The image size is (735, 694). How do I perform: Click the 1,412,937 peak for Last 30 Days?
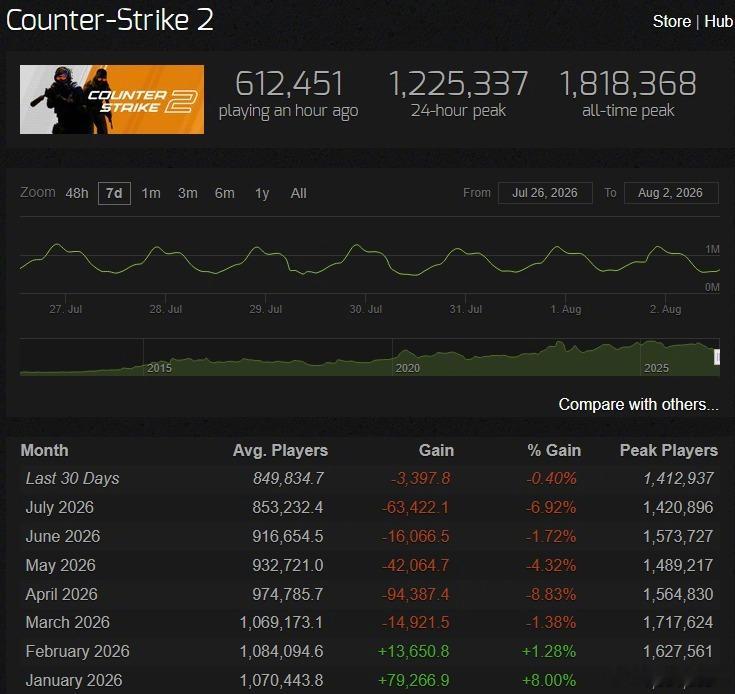click(x=678, y=478)
